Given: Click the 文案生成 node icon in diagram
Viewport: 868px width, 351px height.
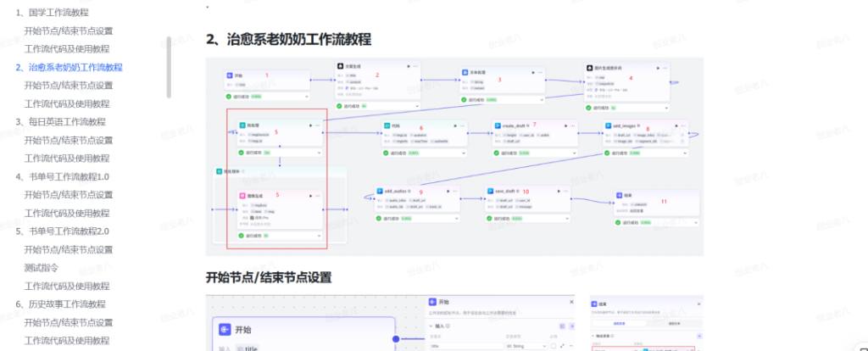Looking at the screenshot, I should 339,66.
